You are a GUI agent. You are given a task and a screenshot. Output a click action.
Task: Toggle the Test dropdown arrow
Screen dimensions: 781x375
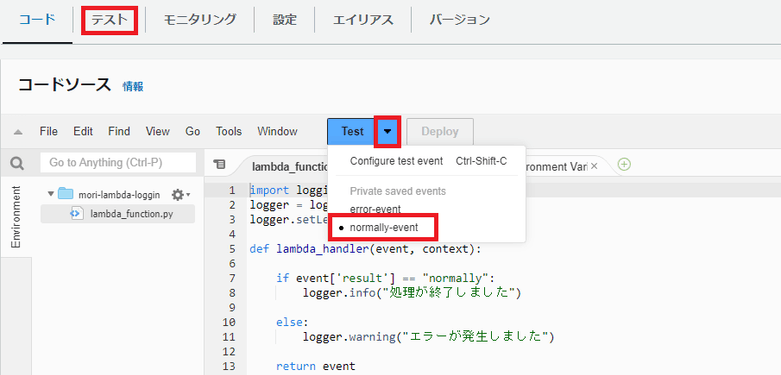click(388, 131)
